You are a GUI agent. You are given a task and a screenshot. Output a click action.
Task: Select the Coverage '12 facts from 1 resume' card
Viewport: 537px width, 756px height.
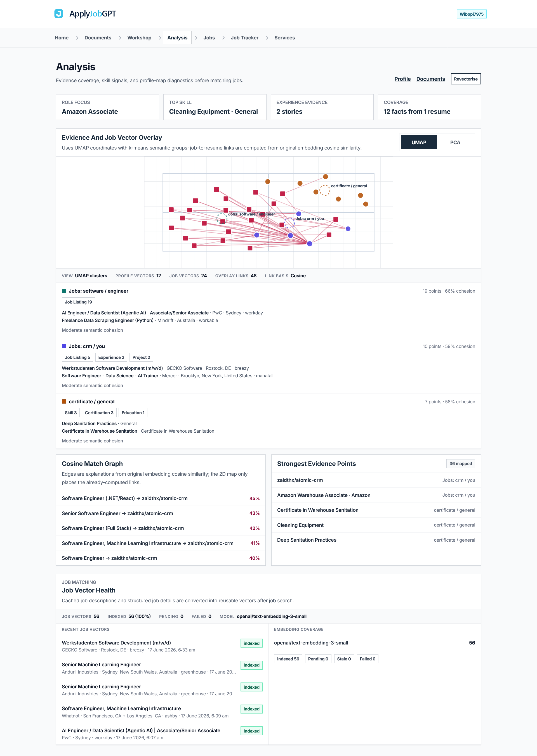point(429,107)
